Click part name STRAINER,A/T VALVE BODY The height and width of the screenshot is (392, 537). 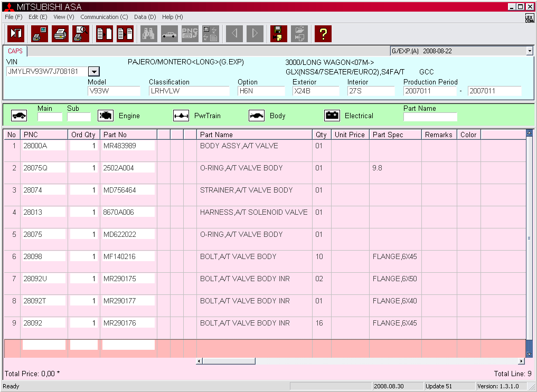point(246,190)
